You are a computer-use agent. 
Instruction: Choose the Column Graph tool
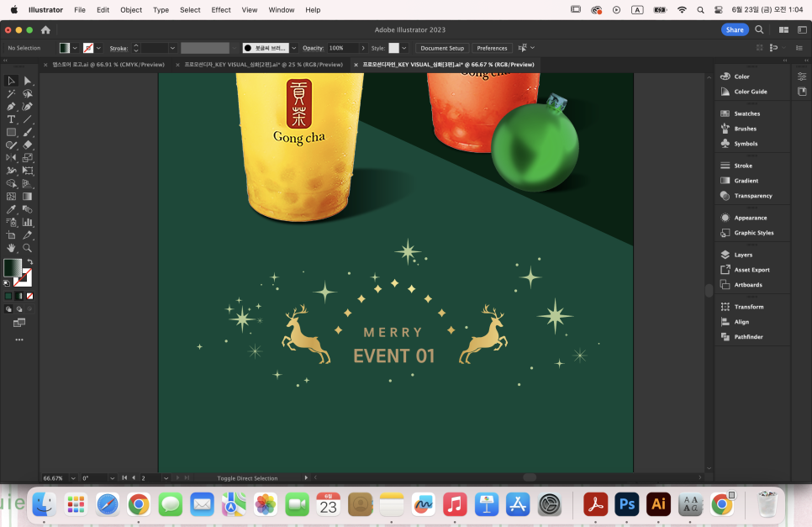(28, 222)
